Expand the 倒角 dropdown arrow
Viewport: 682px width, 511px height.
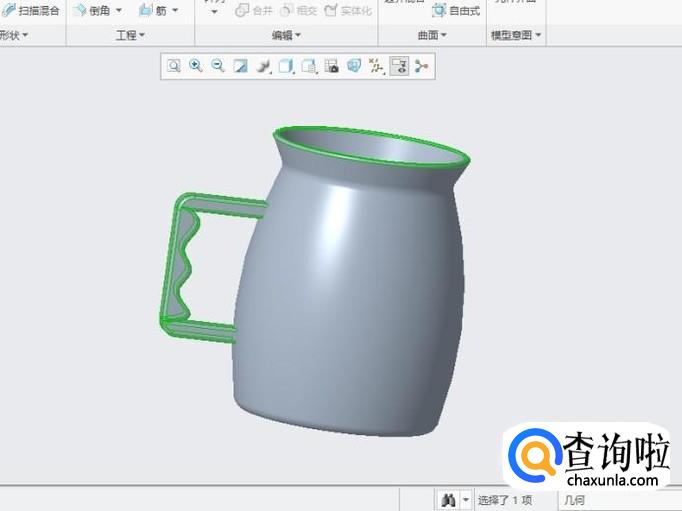pos(119,11)
